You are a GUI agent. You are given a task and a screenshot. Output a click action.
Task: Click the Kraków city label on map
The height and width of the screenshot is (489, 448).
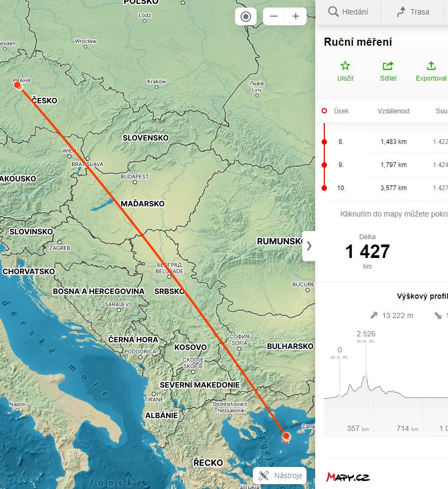tap(157, 81)
